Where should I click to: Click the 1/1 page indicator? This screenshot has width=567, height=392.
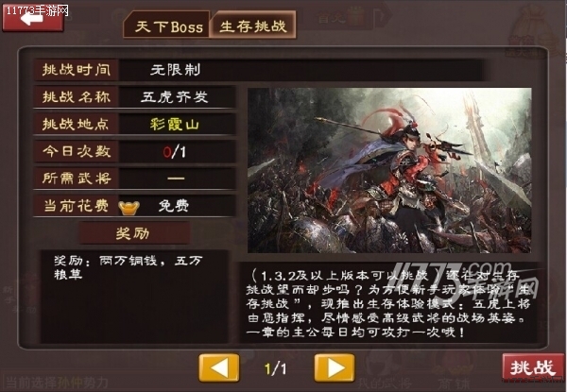(x=276, y=369)
